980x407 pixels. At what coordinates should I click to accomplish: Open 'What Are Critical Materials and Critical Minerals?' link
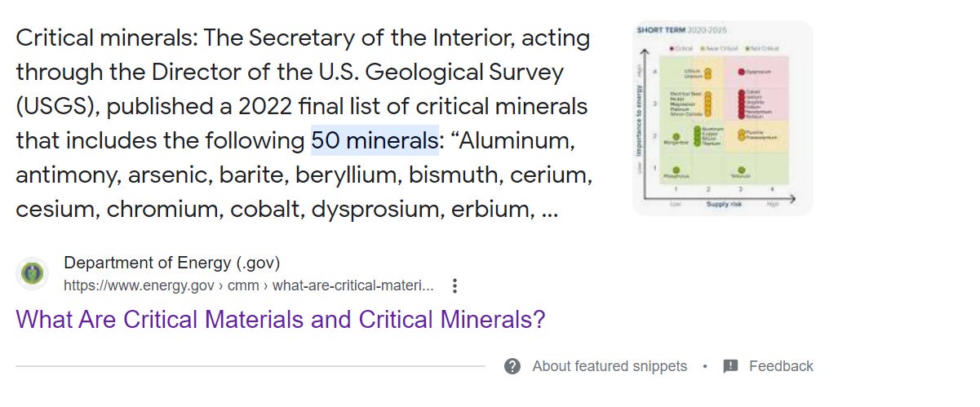point(280,319)
